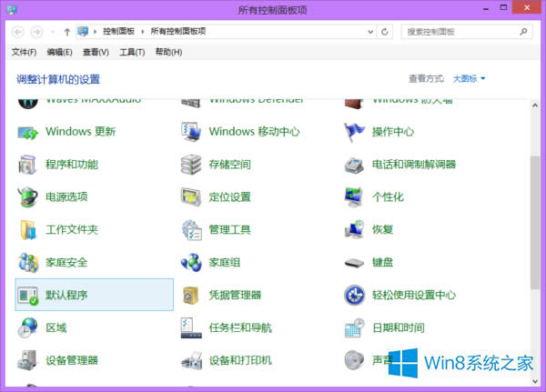
Task: Click the vertical scrollbar thumb
Action: click(534, 227)
